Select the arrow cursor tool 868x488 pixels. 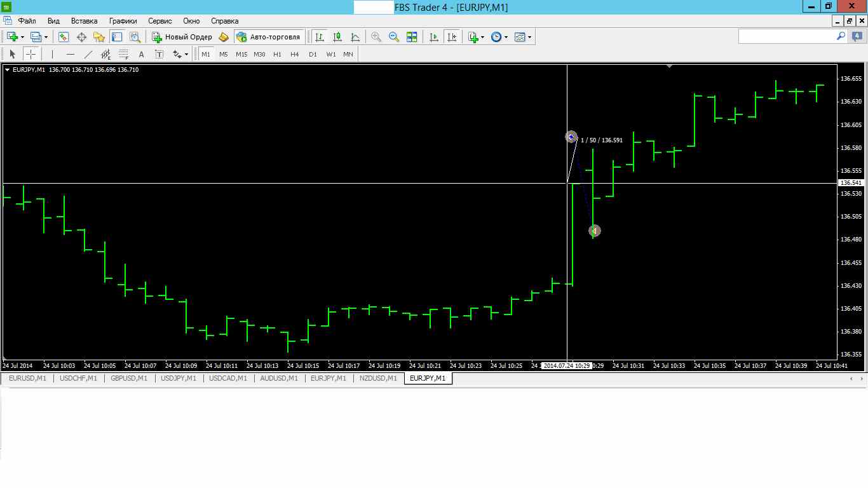12,54
